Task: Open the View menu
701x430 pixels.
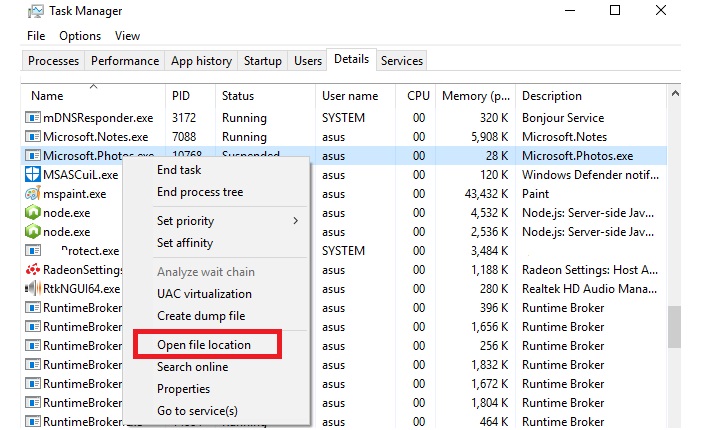Action: coord(127,36)
